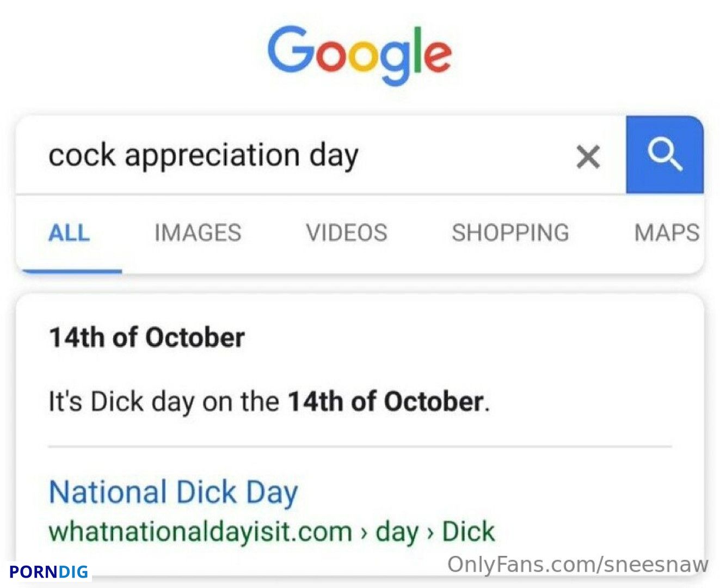Image resolution: width=720 pixels, height=588 pixels.
Task: Go to the SHOPPING tab
Action: click(510, 233)
